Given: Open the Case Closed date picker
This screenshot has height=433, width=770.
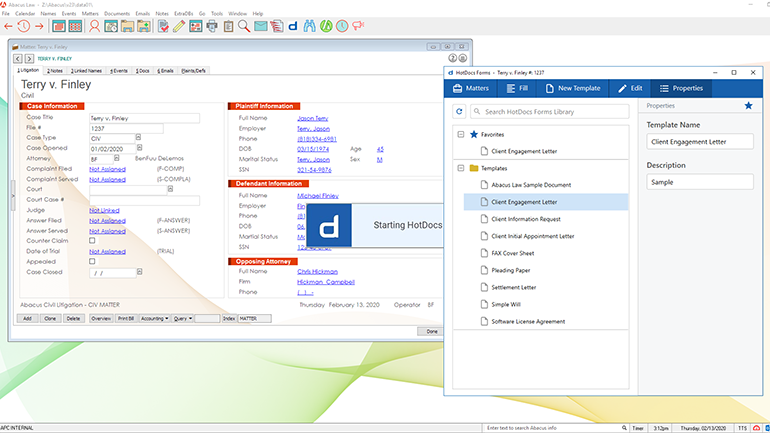Looking at the screenshot, I should [x=139, y=271].
